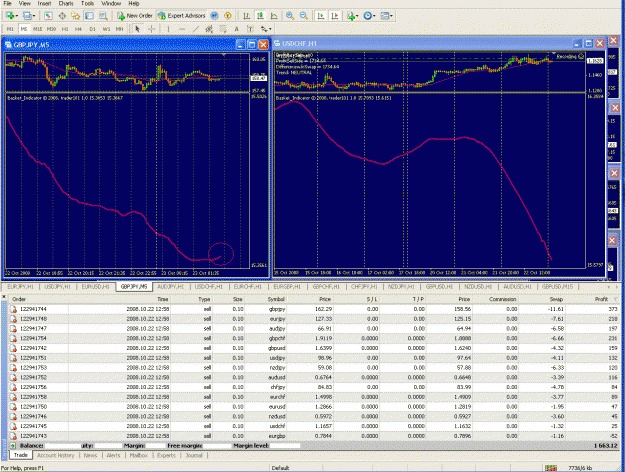Toggle chart Auto Scroll icon
The image size is (625, 472).
click(320, 16)
